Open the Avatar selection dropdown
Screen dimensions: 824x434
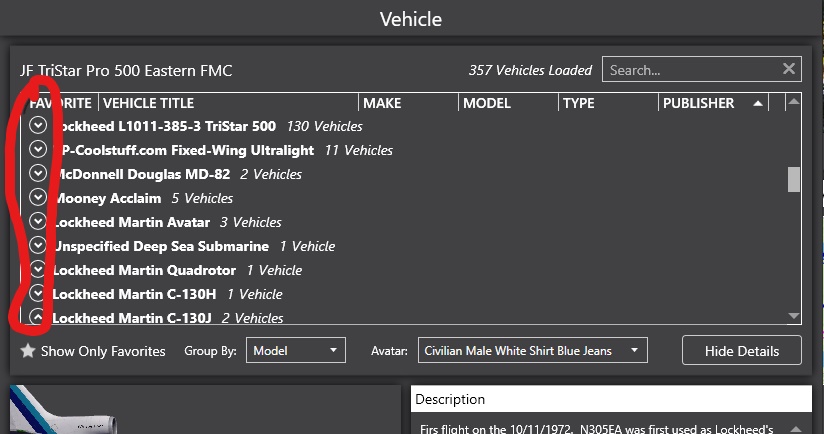[532, 350]
